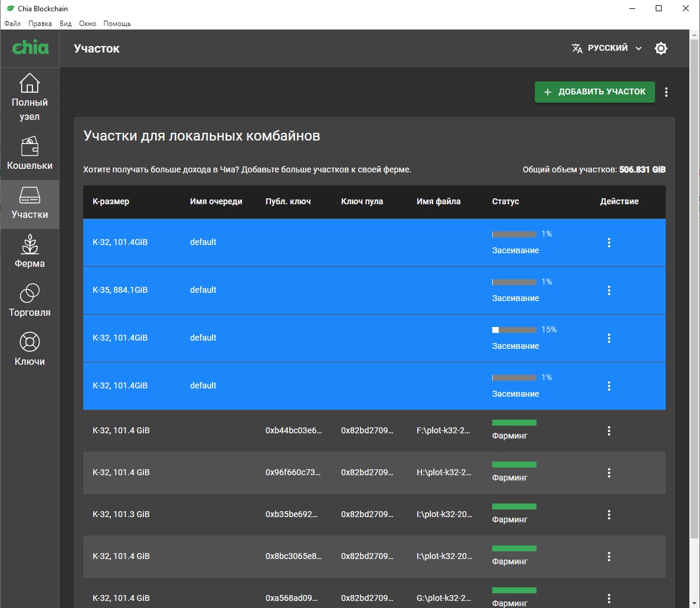
Task: Click public key 0xb35be692...
Action: [x=292, y=514]
